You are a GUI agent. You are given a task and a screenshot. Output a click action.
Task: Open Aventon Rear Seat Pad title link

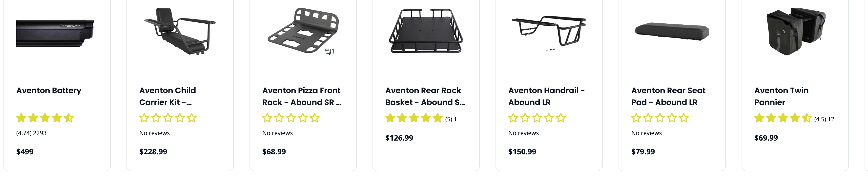coord(668,96)
